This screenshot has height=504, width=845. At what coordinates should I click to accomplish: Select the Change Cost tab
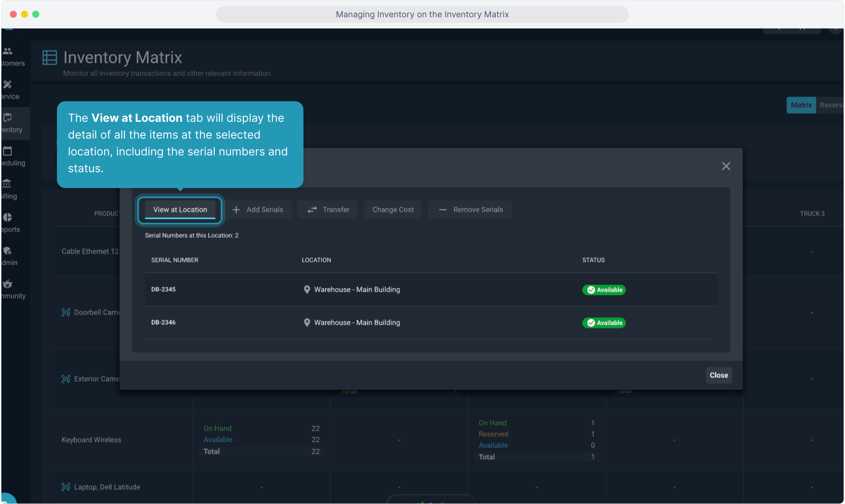393,210
